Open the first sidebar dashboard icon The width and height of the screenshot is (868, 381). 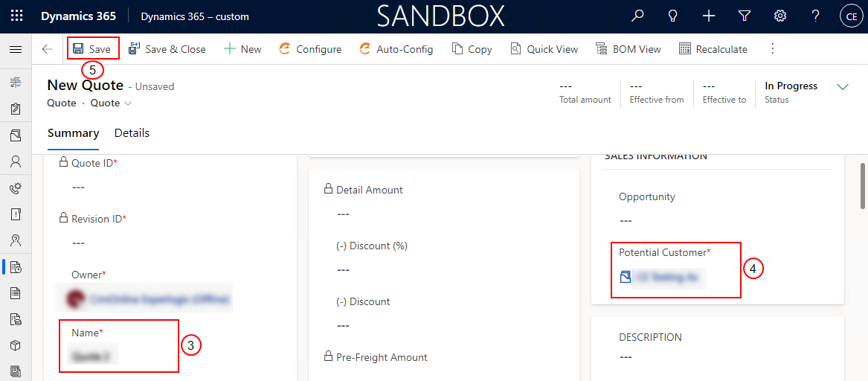click(16, 83)
